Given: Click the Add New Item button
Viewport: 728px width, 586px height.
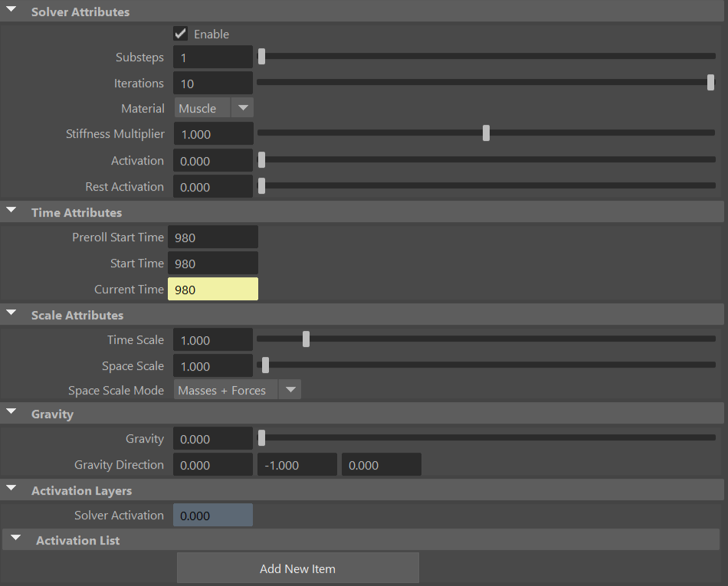Looking at the screenshot, I should click(x=297, y=568).
